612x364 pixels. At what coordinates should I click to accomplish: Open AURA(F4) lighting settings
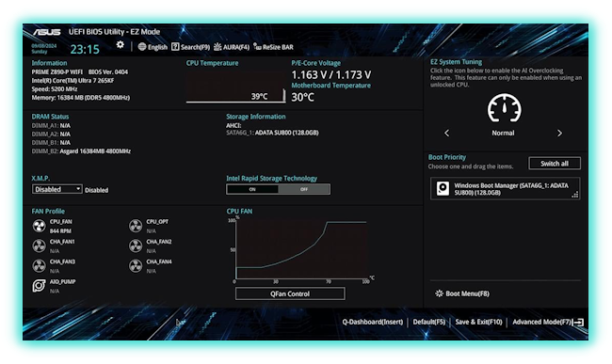pos(232,47)
